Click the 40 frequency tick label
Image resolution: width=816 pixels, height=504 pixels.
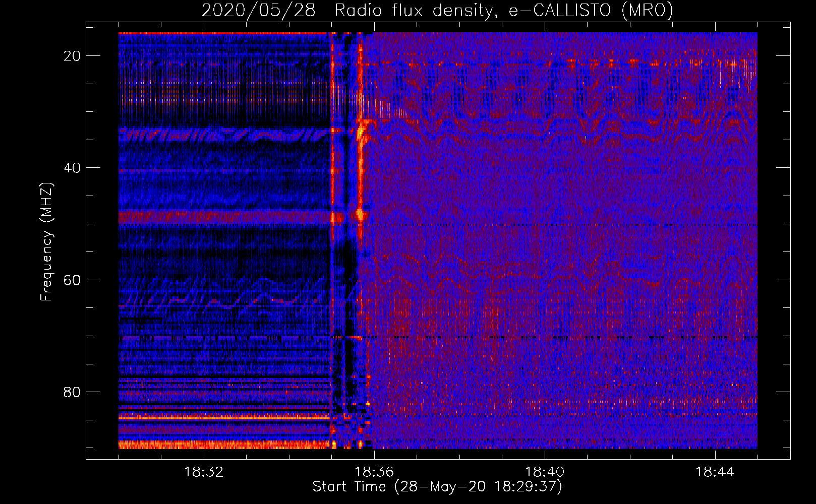[73, 168]
